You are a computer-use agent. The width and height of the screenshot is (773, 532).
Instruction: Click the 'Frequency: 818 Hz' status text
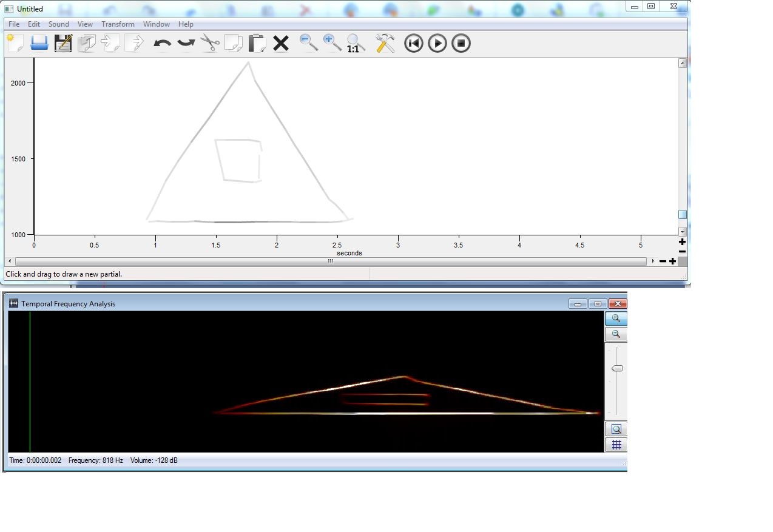pyautogui.click(x=95, y=460)
